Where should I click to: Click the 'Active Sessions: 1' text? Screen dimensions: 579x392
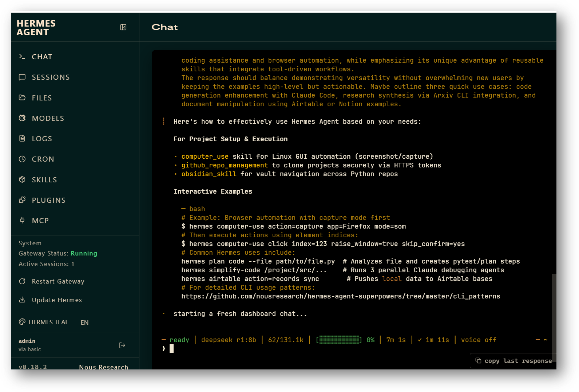46,264
